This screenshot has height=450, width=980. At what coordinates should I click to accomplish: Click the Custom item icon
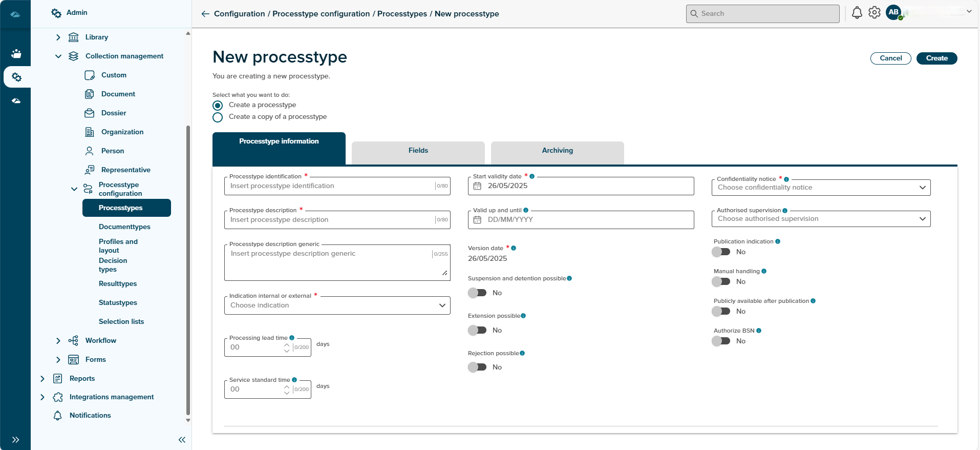(x=90, y=75)
